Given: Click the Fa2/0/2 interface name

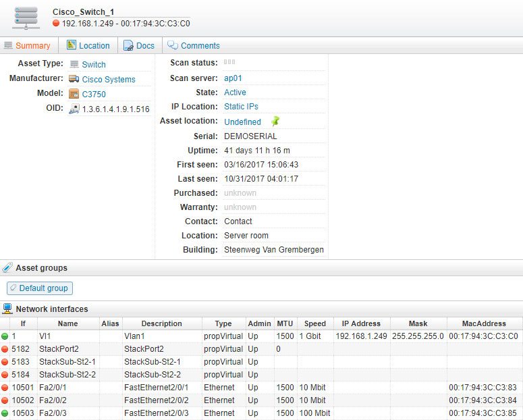Looking at the screenshot, I should coord(53,400).
